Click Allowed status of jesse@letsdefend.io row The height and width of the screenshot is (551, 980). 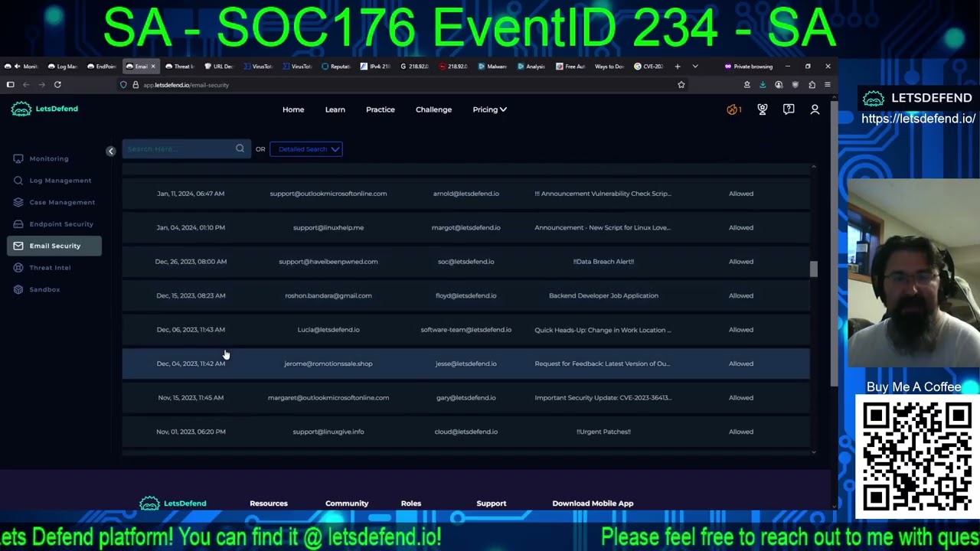[x=741, y=364]
